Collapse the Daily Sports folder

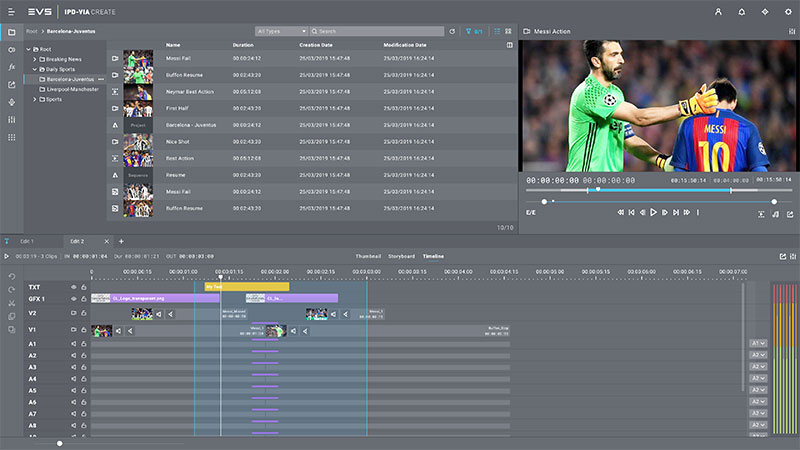pos(35,69)
